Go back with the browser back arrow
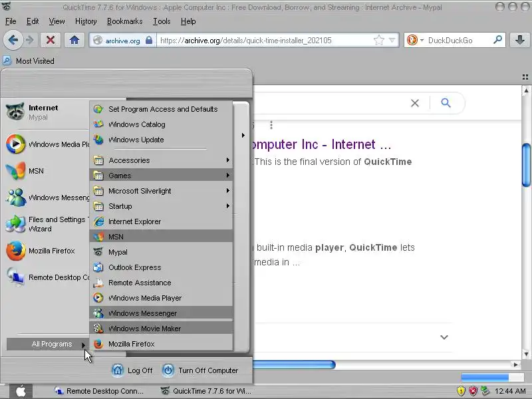The image size is (532, 399). pos(13,40)
